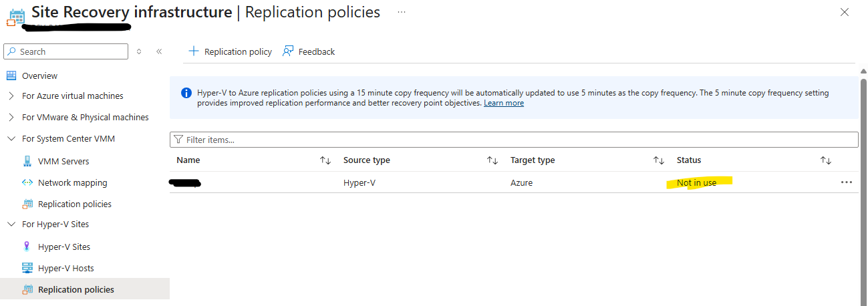This screenshot has height=306, width=868.
Task: Close the Replication policies blade
Action: pos(845,12)
